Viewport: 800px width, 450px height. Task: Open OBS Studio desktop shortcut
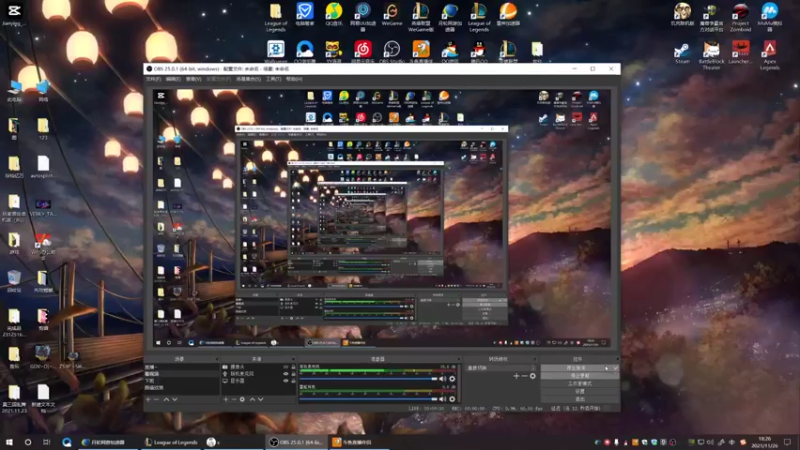pyautogui.click(x=392, y=52)
